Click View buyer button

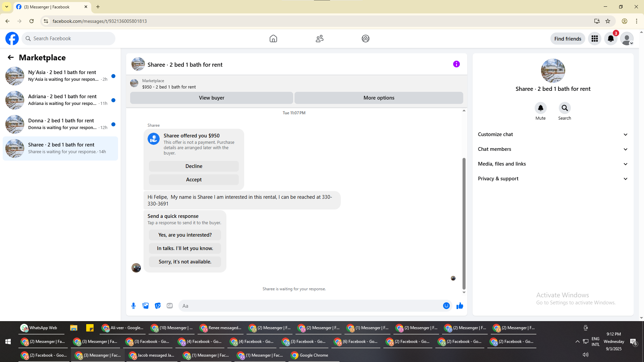point(212,98)
